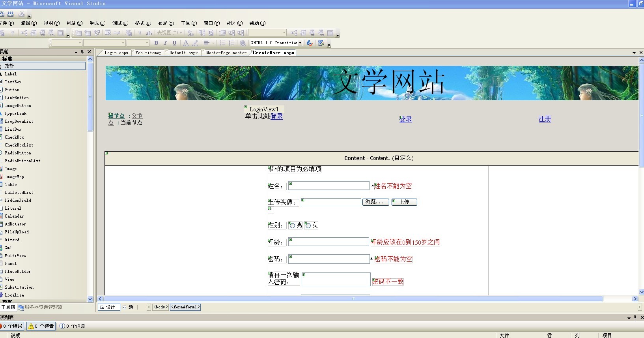The height and width of the screenshot is (338, 644).
Task: Switch to 设计 design view
Action: 108,307
